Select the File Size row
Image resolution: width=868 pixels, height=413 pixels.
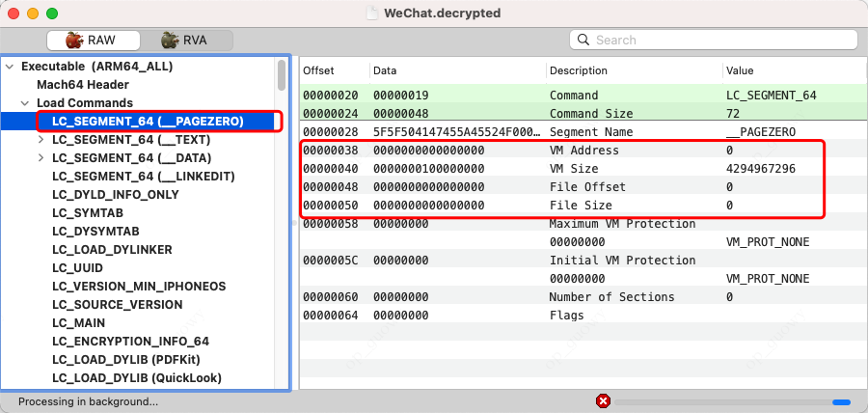pyautogui.click(x=584, y=205)
